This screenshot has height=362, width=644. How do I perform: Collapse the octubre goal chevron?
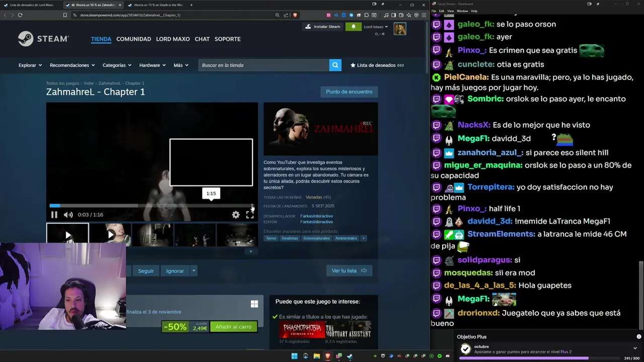[x=635, y=348]
